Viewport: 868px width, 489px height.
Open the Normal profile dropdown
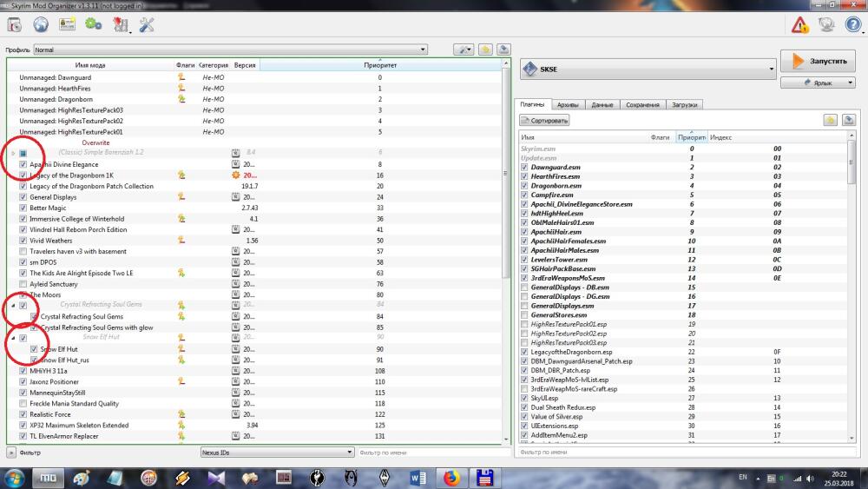(x=230, y=50)
